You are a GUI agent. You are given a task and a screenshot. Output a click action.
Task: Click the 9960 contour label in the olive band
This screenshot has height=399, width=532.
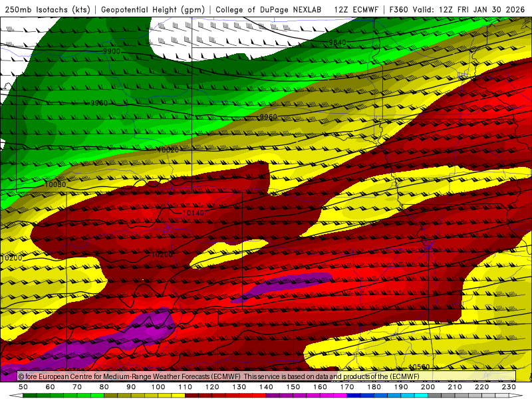(269, 117)
